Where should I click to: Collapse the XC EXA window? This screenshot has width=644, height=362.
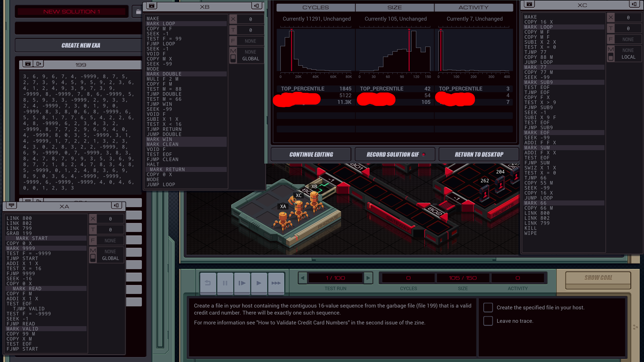click(x=529, y=4)
